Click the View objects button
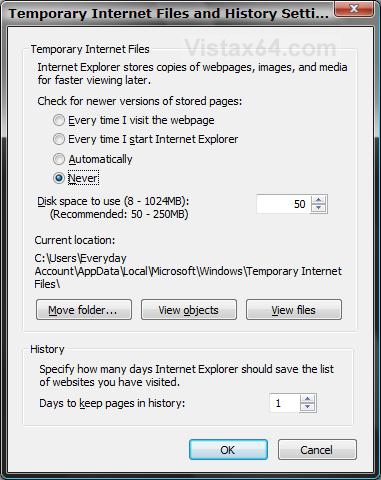 pos(189,310)
